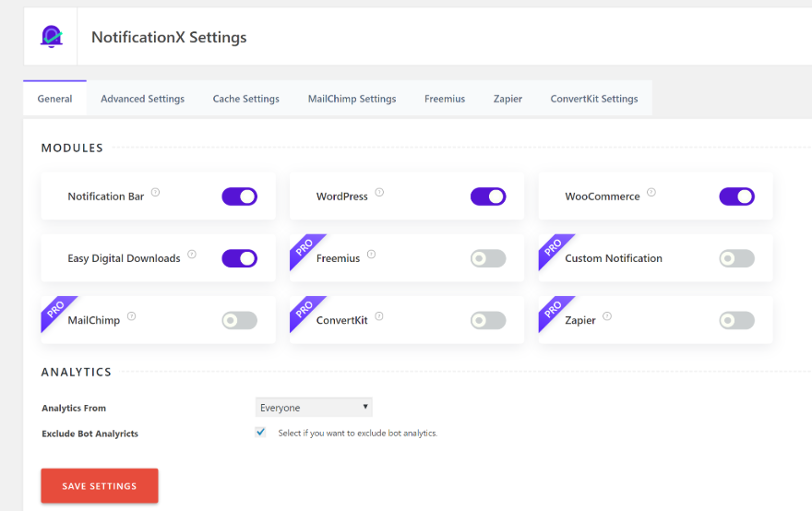Open help icon next to Zapier module
812x511 pixels.
[607, 316]
